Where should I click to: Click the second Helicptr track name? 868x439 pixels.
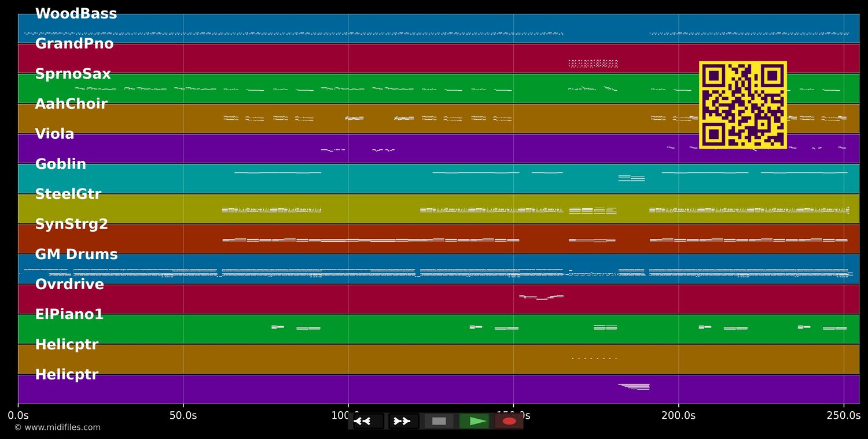click(x=67, y=374)
